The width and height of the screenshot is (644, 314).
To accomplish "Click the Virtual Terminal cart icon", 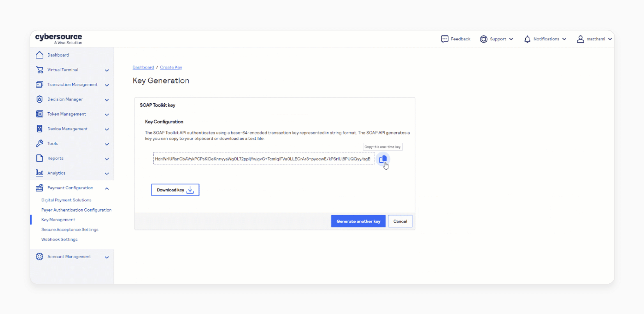I will point(40,70).
